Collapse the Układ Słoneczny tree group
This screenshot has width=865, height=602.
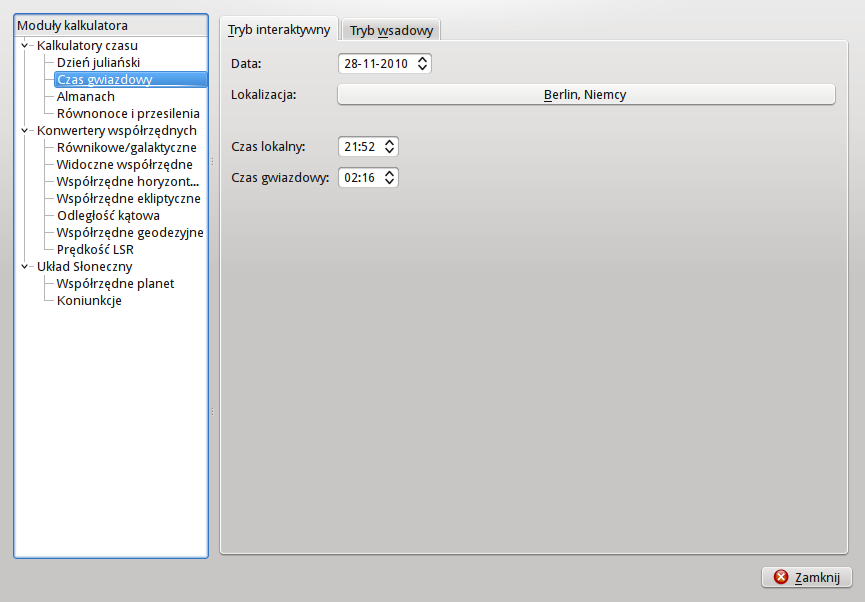(24, 266)
